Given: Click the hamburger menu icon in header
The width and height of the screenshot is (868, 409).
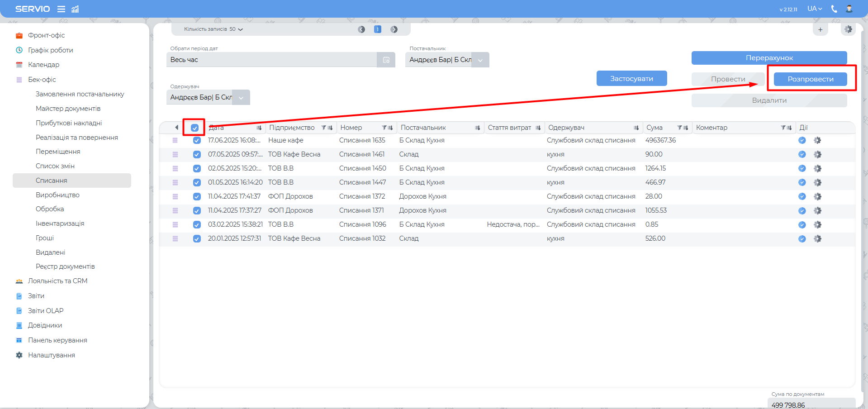Looking at the screenshot, I should tap(61, 9).
